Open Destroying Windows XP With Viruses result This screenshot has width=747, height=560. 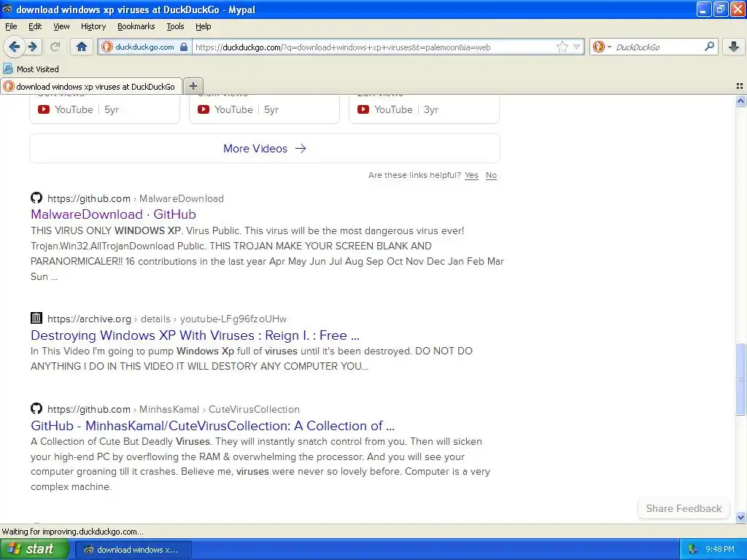(195, 335)
